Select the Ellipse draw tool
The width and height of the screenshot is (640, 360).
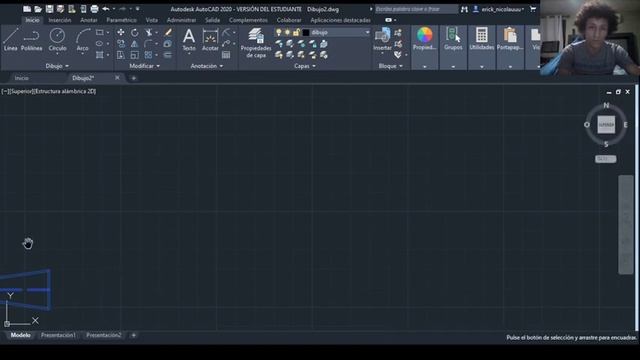[x=100, y=43]
